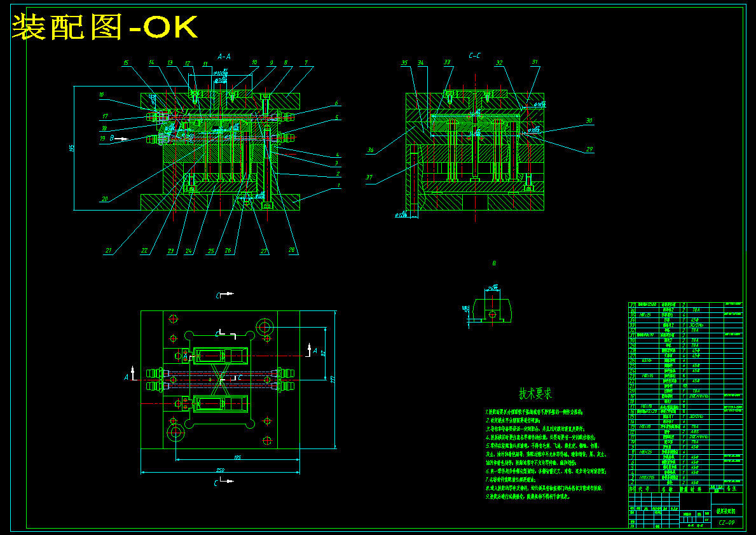The height and width of the screenshot is (535, 756).
Task: Select callout number 34 above C-C section
Action: pyautogui.click(x=421, y=63)
